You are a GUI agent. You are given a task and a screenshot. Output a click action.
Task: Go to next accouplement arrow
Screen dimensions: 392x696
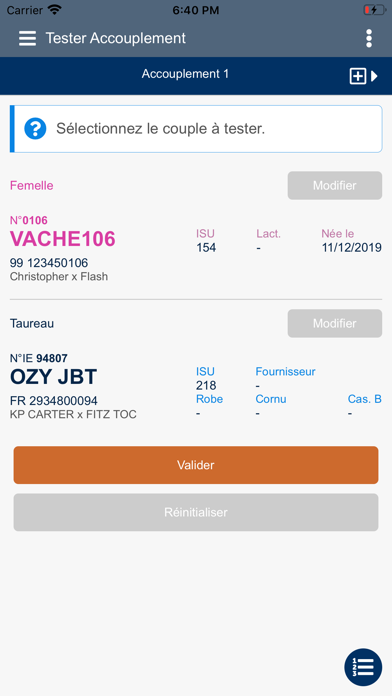[x=374, y=76]
